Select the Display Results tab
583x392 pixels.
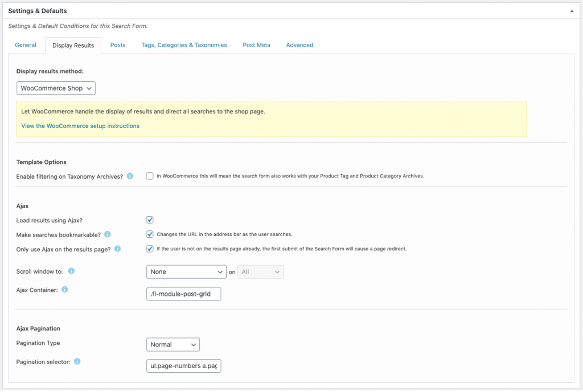tap(73, 46)
